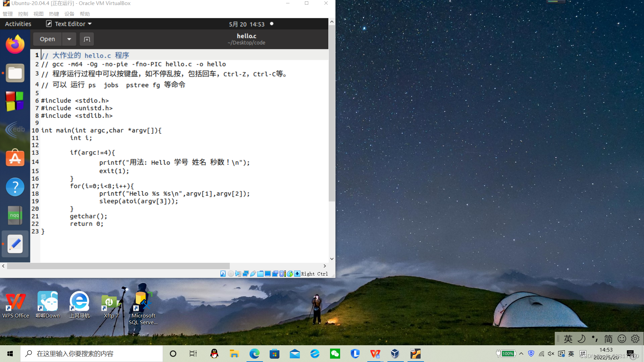Click the Activities button
Viewport: 644px width, 362px height.
tap(18, 24)
